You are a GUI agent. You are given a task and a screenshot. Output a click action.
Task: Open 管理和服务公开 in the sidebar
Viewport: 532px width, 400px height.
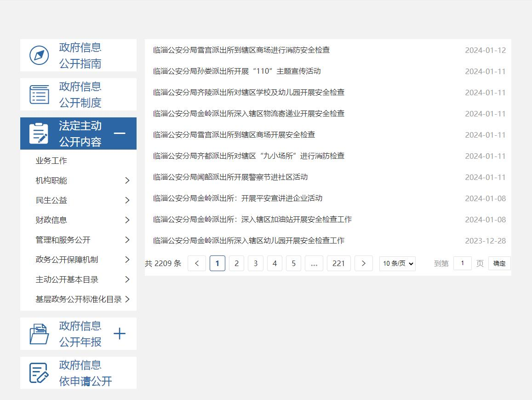tap(63, 240)
